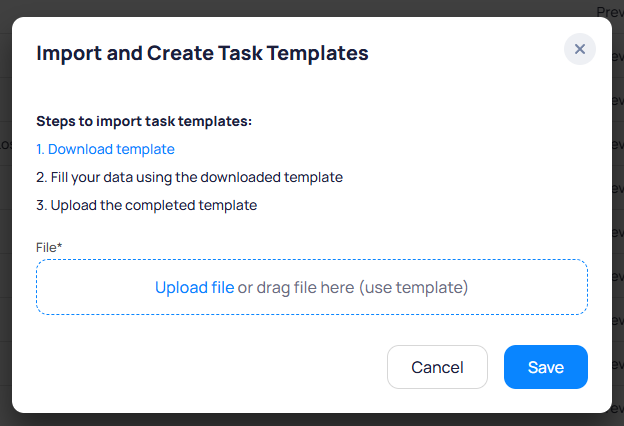The width and height of the screenshot is (624, 426).
Task: Click the 'or drag file here' text
Action: [296, 288]
